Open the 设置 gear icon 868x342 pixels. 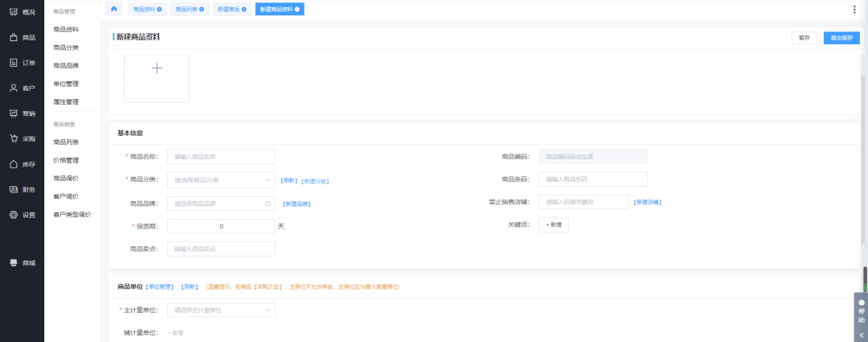pos(14,215)
